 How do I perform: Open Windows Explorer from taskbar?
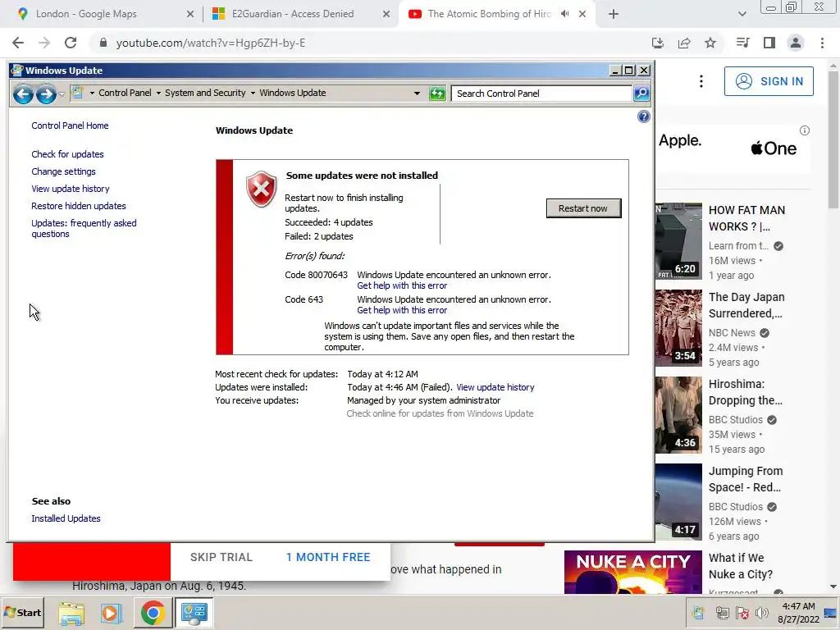click(x=71, y=613)
